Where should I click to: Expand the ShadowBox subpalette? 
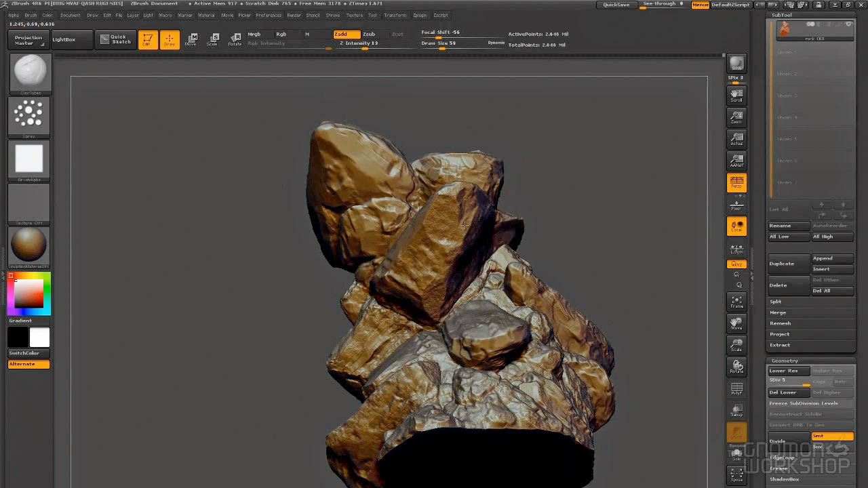pyautogui.click(x=785, y=479)
